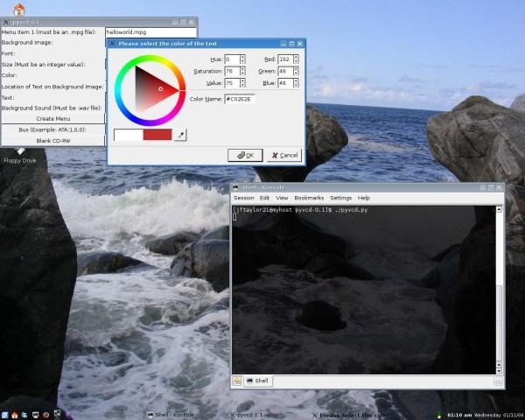Pick a screen color with the eyedropper
Viewport: 525px width, 420px height.
[180, 135]
